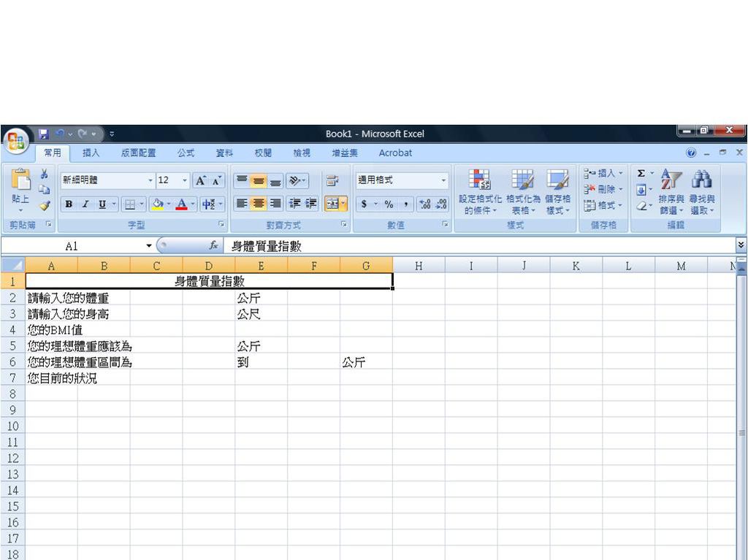Increase font size with the large A
Viewport: 748px width, 560px height.
click(200, 180)
